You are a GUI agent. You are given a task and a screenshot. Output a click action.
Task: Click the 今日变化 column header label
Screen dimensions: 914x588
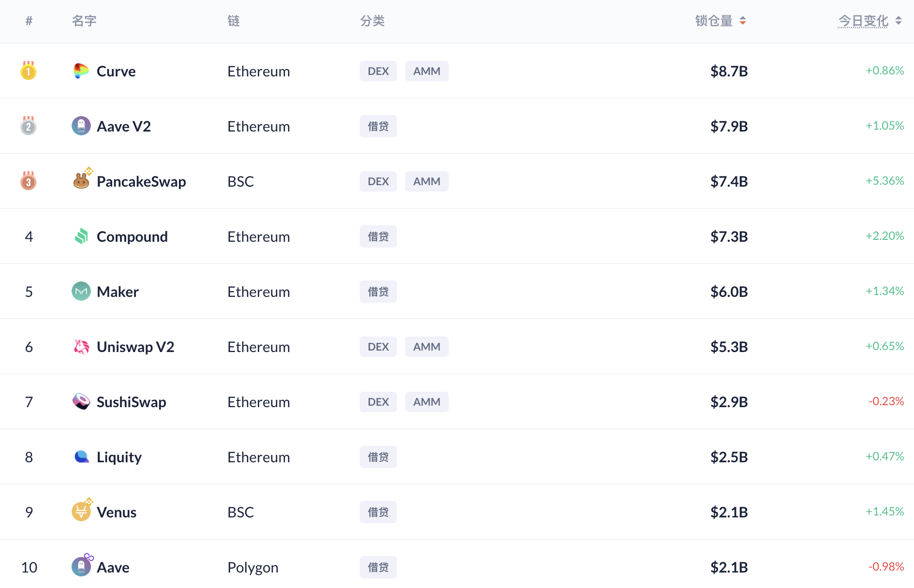863,21
